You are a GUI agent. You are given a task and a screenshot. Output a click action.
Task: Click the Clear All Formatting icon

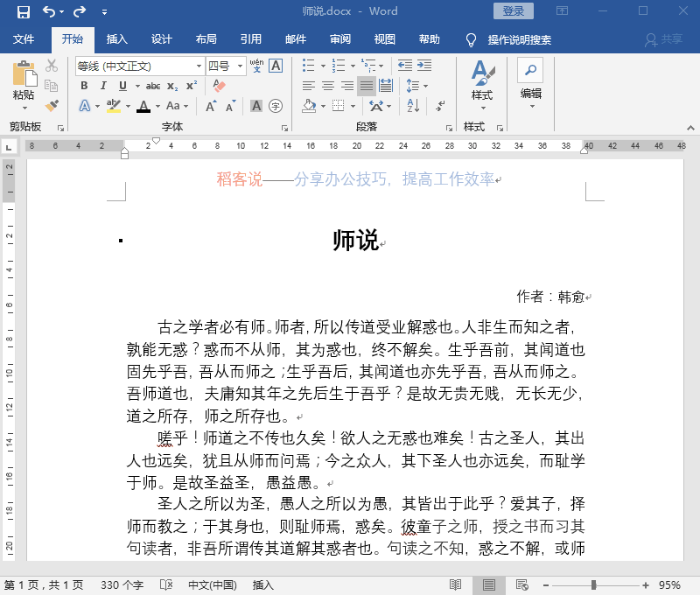pyautogui.click(x=218, y=85)
